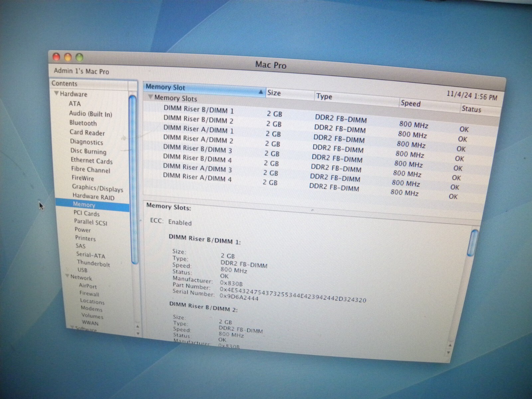532x399 pixels.
Task: Sort the table by Speed column
Action: pos(410,103)
